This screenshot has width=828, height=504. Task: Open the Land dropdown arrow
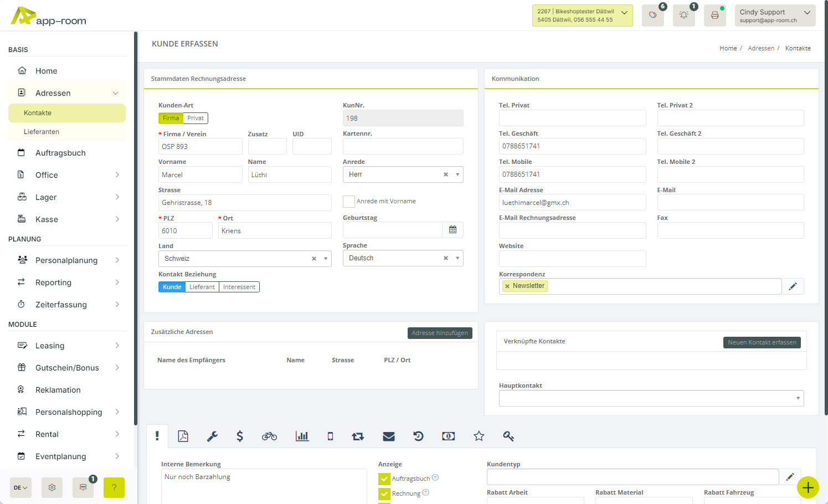click(x=326, y=259)
